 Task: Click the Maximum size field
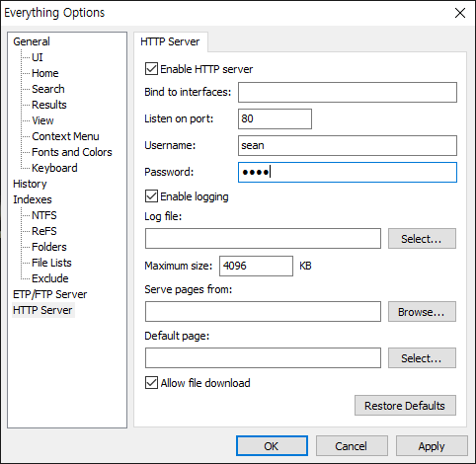(x=256, y=266)
